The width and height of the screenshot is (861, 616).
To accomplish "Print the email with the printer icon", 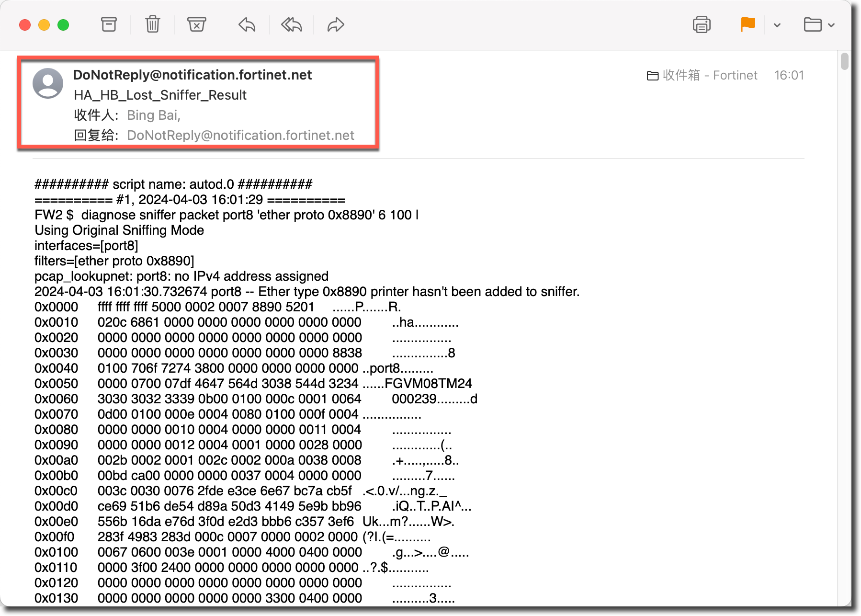I will [702, 24].
